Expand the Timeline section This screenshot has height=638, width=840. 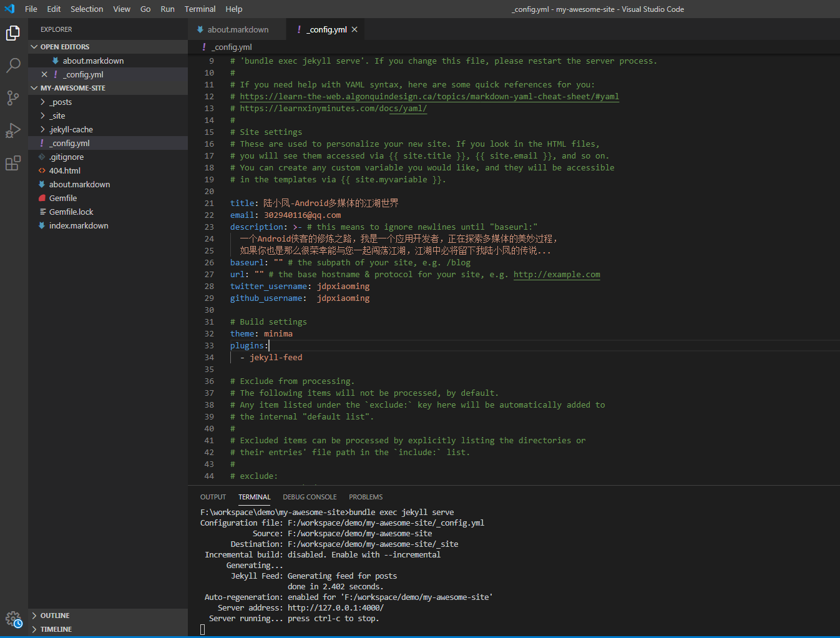tap(34, 629)
